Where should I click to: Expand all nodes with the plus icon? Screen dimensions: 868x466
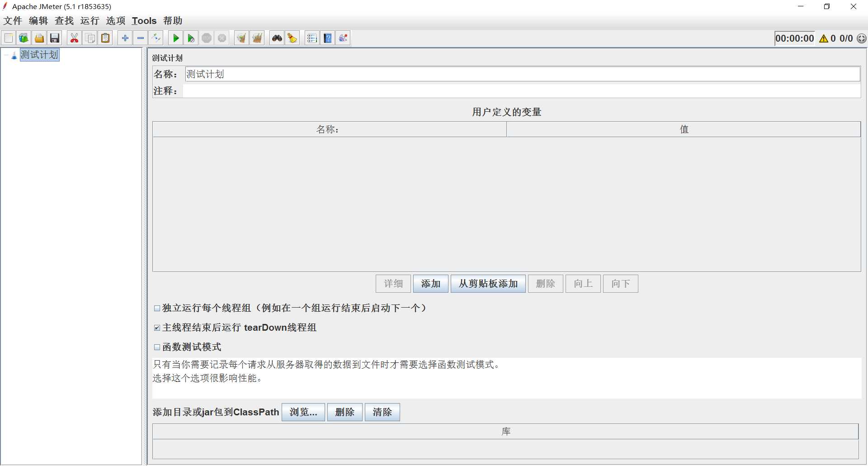[x=125, y=38]
